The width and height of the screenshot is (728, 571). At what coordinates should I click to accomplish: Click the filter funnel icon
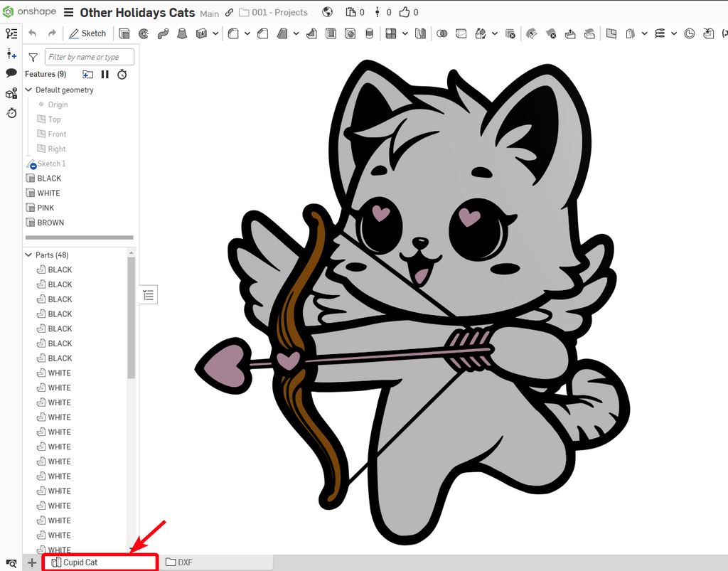click(33, 57)
